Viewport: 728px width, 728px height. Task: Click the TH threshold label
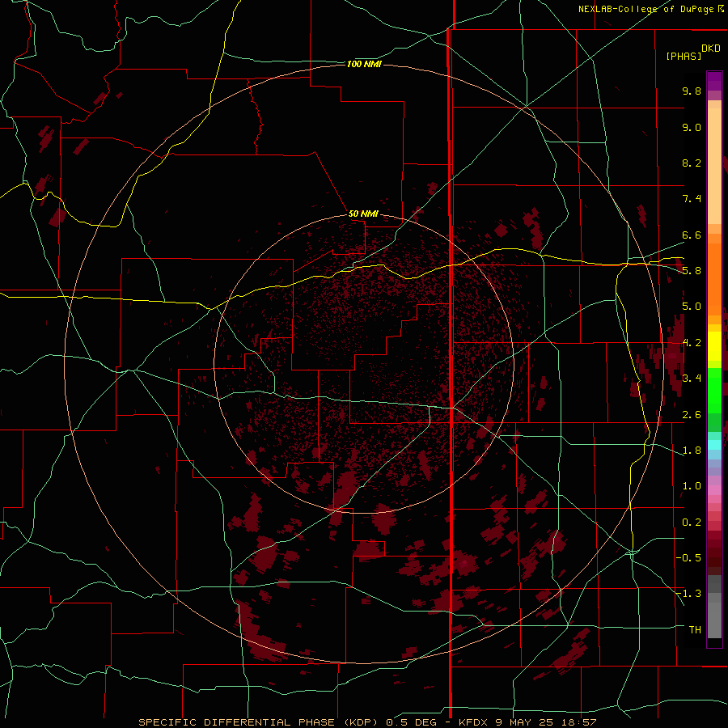pos(695,630)
